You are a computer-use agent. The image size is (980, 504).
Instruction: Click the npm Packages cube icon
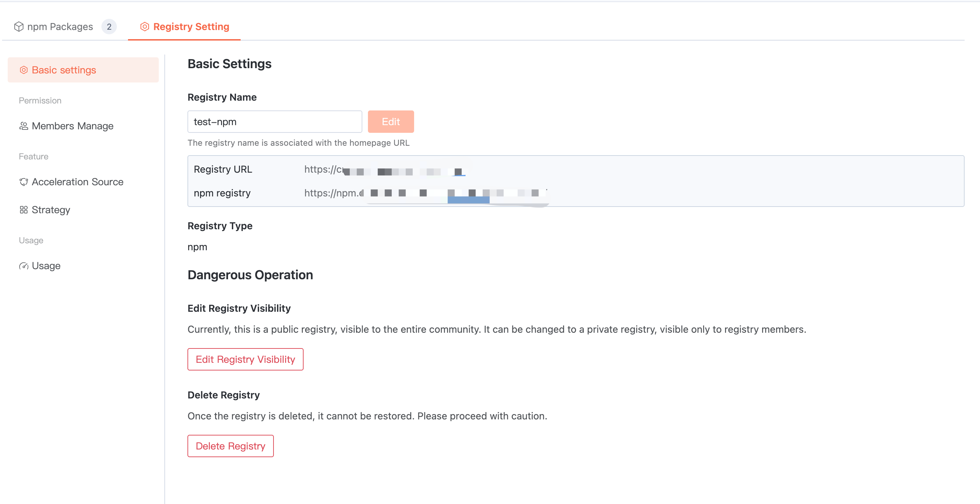pos(19,27)
